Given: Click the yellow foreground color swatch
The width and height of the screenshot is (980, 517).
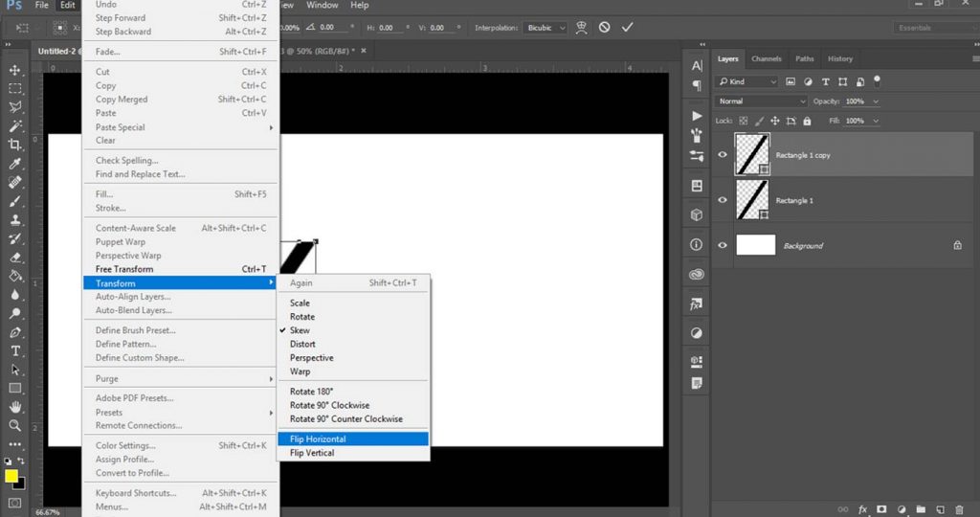Looking at the screenshot, I should pyautogui.click(x=11, y=476).
